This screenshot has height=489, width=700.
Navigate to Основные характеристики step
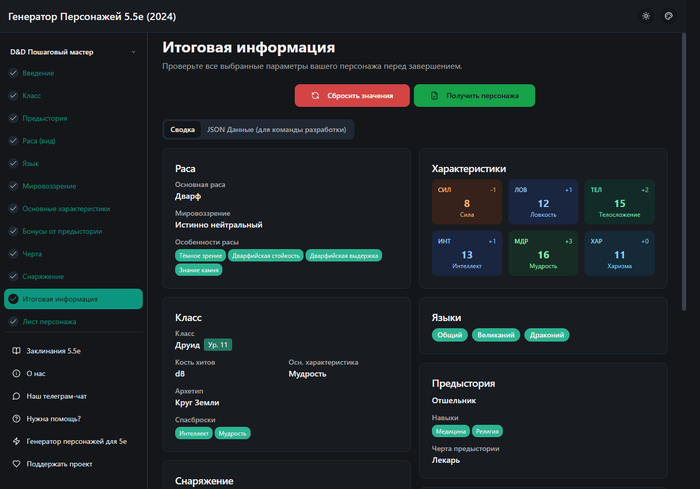66,209
